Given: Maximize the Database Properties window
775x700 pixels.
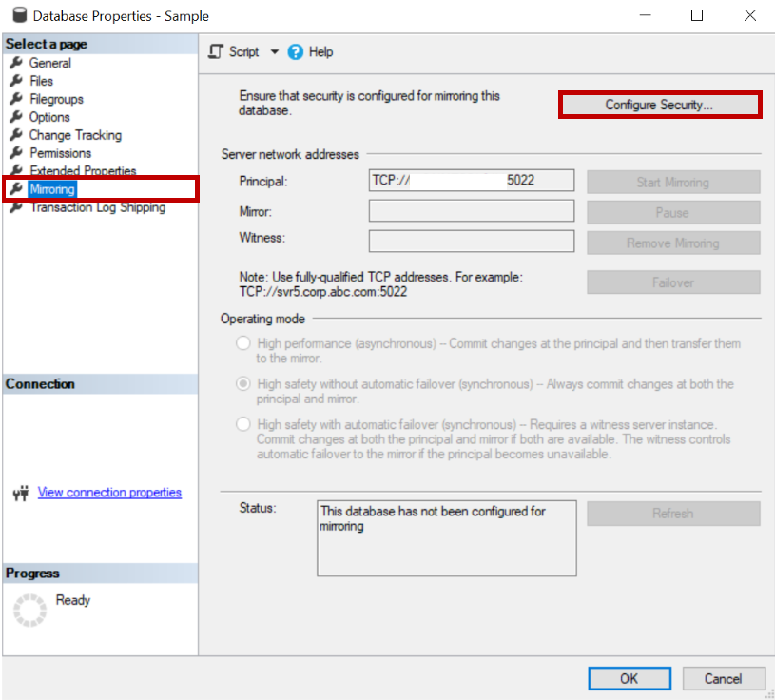Looking at the screenshot, I should [x=697, y=15].
